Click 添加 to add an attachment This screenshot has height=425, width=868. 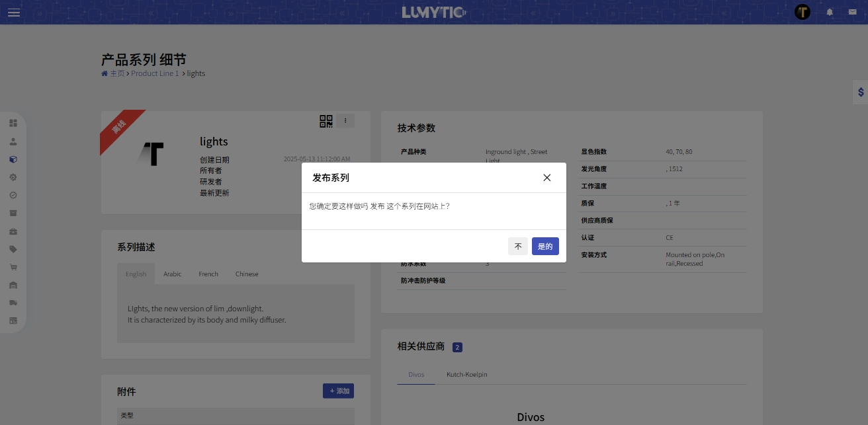pos(338,391)
